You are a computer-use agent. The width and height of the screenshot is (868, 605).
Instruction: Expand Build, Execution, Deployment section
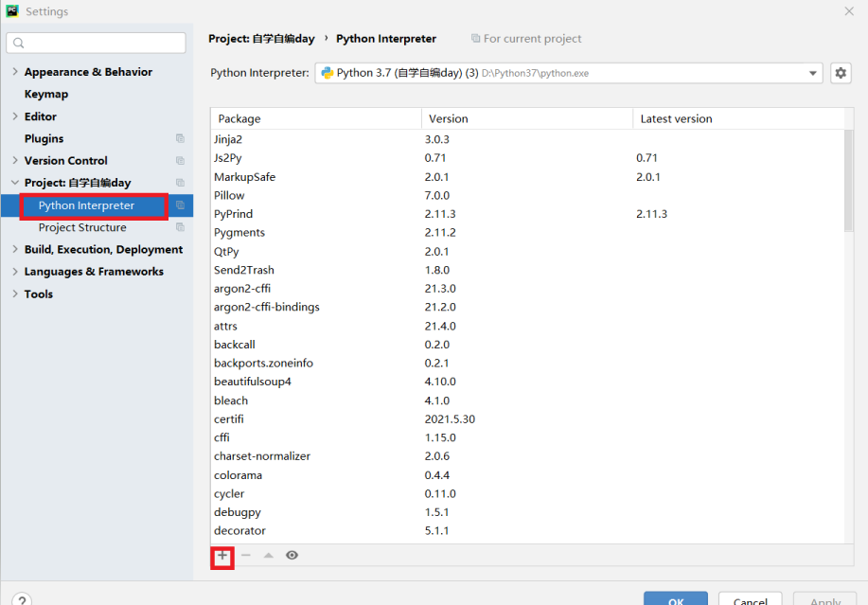click(x=15, y=250)
